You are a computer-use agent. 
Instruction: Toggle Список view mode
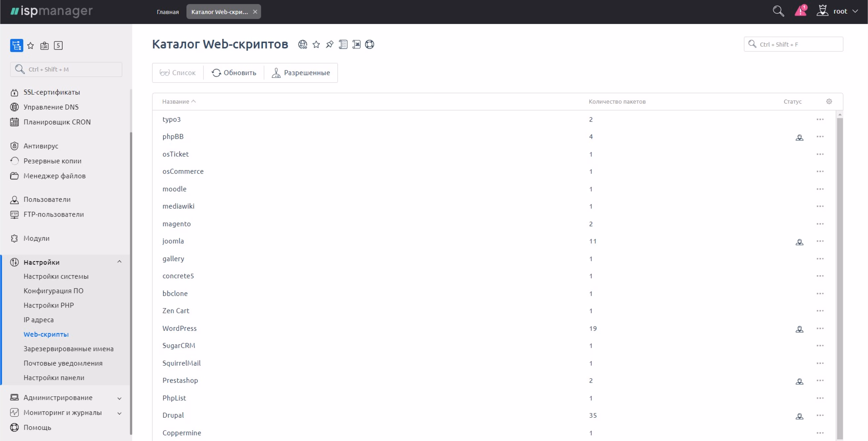pyautogui.click(x=178, y=73)
